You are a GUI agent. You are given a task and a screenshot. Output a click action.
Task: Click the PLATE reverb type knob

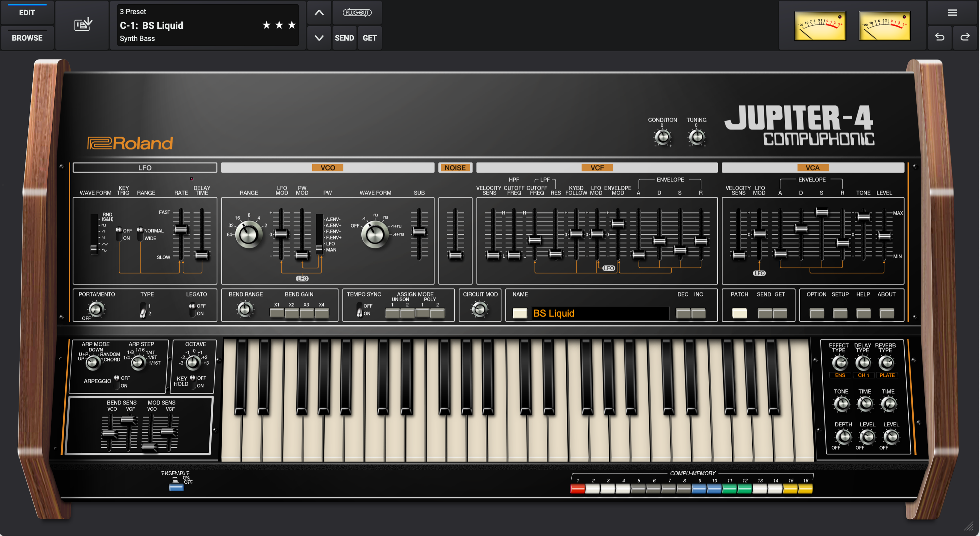[888, 363]
